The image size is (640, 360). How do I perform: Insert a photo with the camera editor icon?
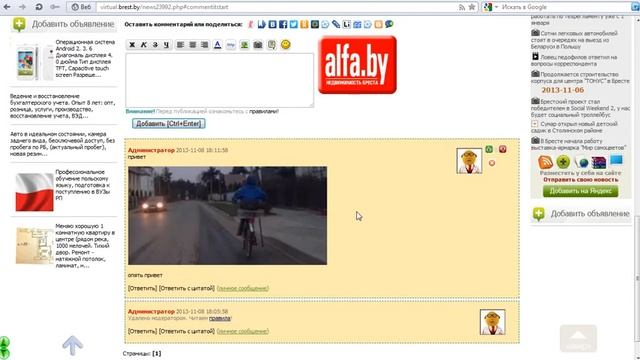(x=258, y=45)
